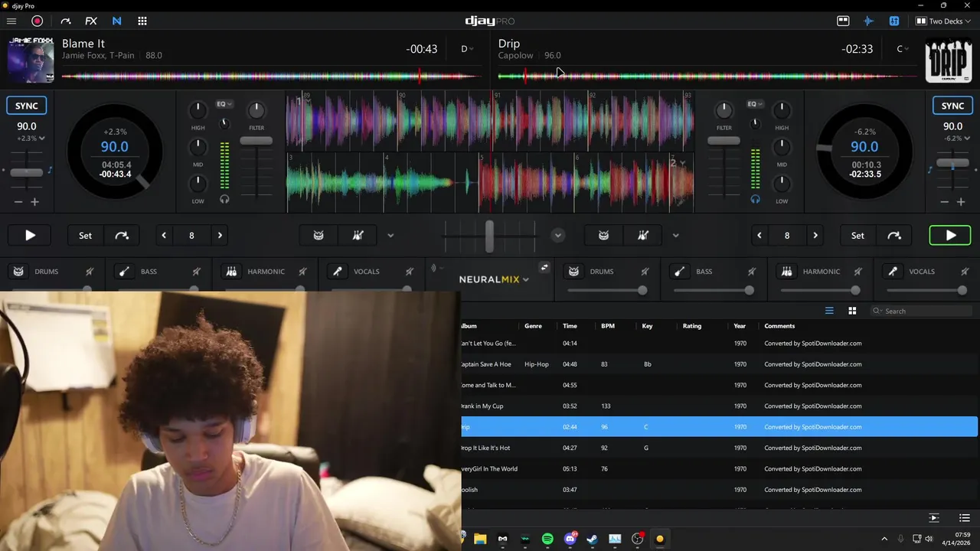980x551 pixels.
Task: Play the left deck
Action: pos(30,236)
